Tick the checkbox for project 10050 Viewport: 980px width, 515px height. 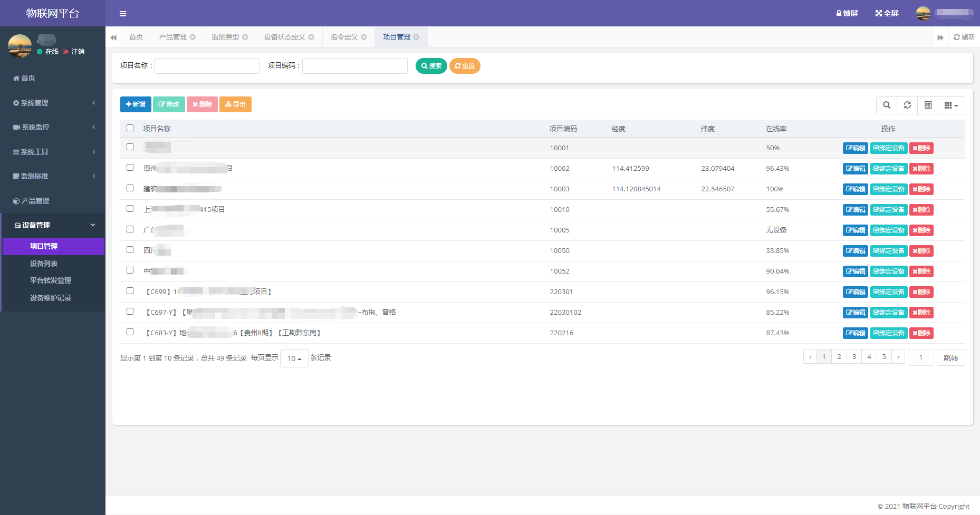(x=130, y=250)
